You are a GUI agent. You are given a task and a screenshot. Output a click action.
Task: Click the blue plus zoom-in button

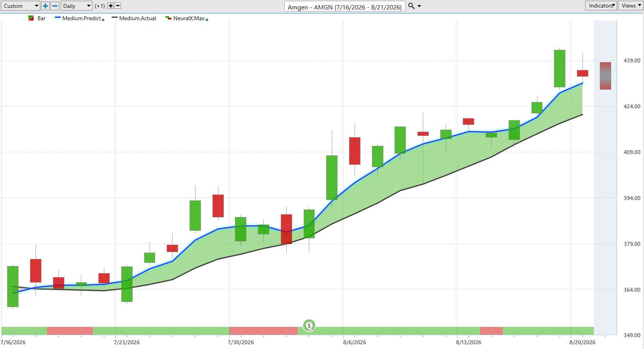pyautogui.click(x=45, y=6)
